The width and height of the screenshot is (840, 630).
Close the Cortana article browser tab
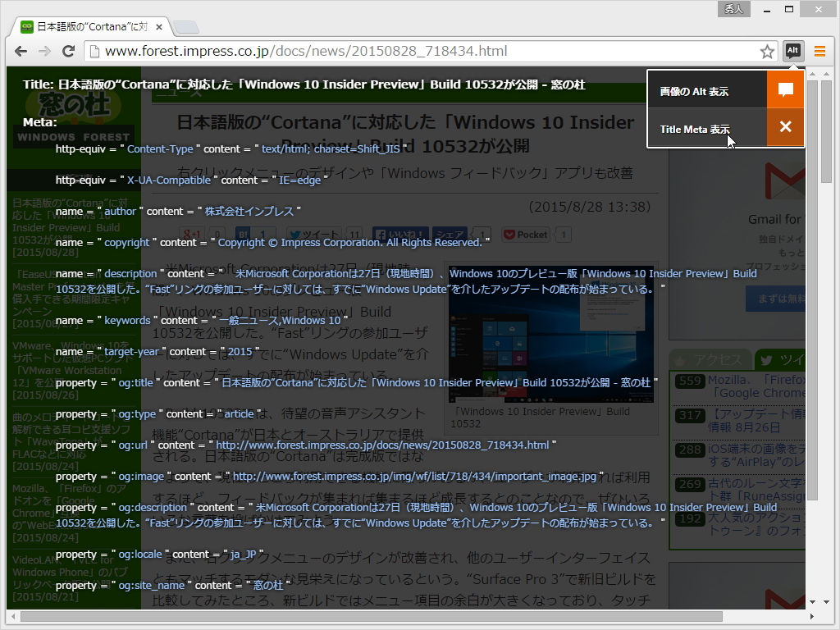coord(158,27)
